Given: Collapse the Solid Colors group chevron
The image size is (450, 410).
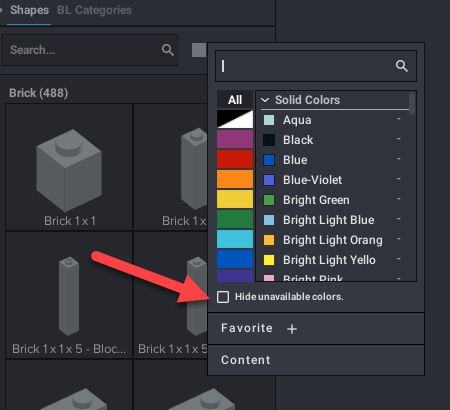Looking at the screenshot, I should (265, 100).
